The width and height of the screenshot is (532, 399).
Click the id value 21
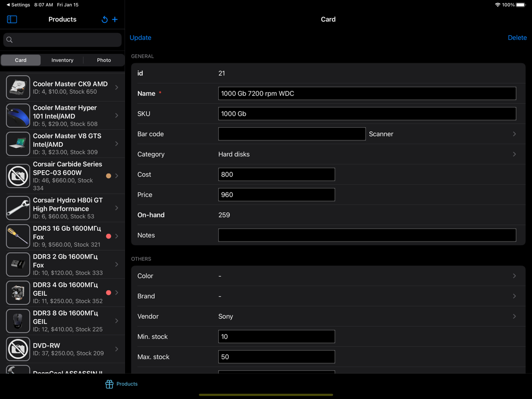click(x=221, y=73)
